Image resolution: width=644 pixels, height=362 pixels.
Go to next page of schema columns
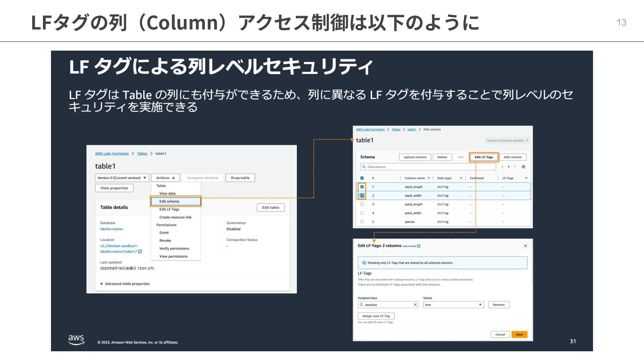click(515, 167)
